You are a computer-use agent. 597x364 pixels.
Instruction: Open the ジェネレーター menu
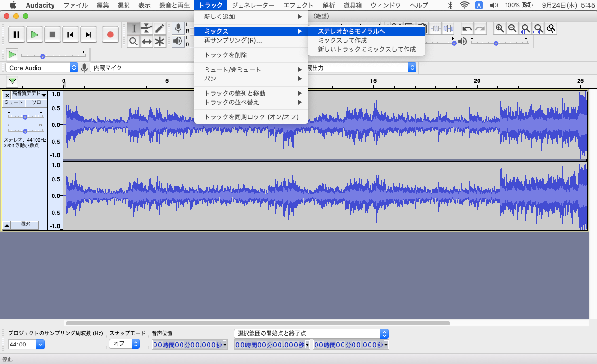tap(253, 5)
